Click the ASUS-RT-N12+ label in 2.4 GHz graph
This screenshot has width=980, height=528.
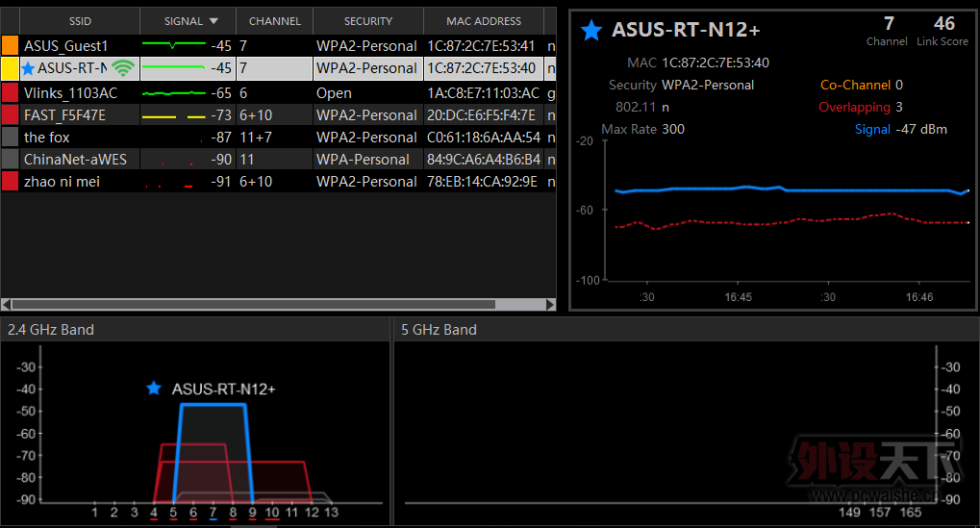coord(224,390)
